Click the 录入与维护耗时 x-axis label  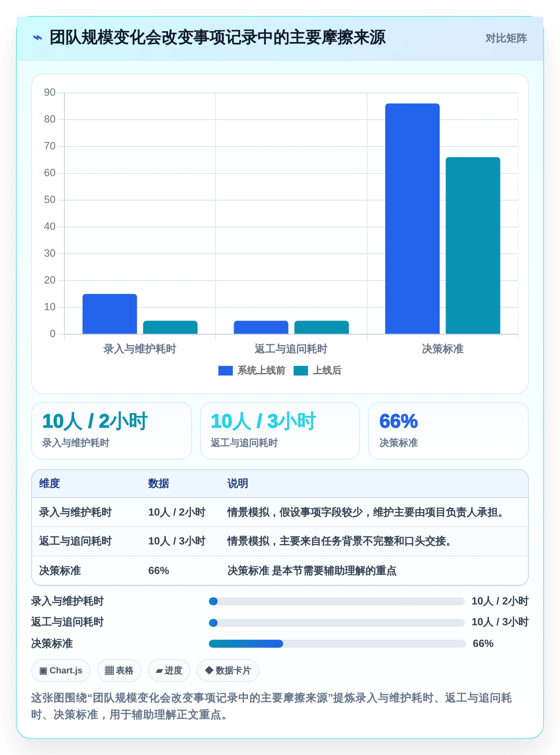point(140,349)
